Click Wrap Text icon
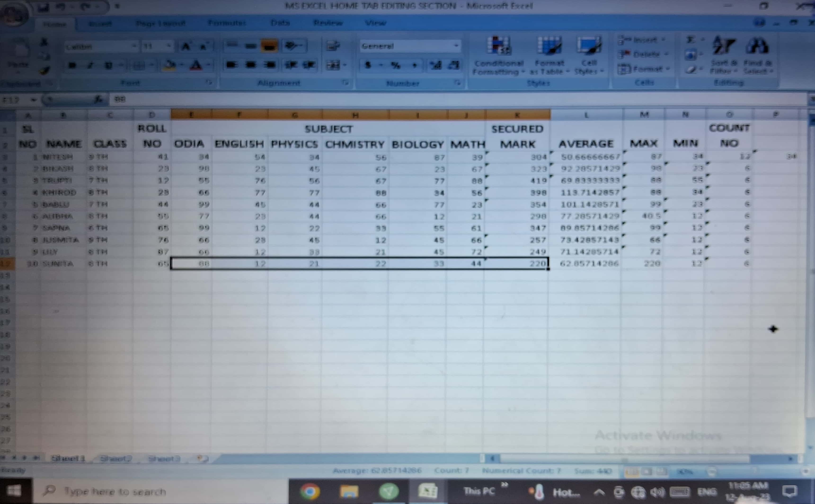 333,46
